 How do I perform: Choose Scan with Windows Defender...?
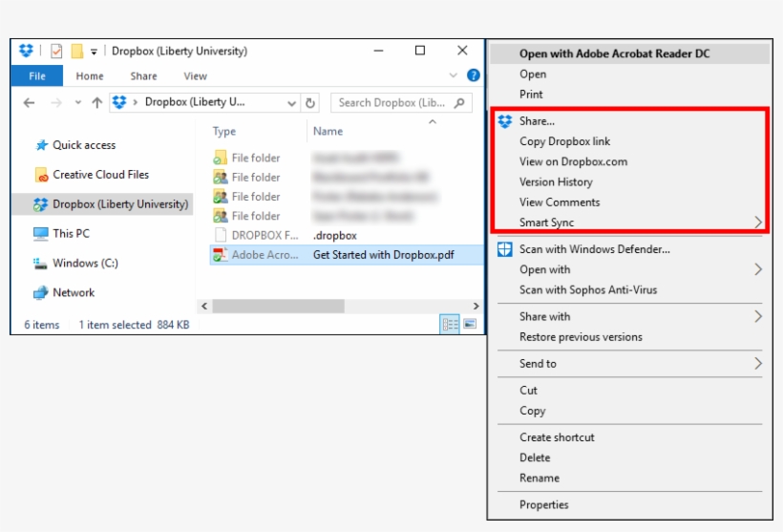(x=630, y=249)
